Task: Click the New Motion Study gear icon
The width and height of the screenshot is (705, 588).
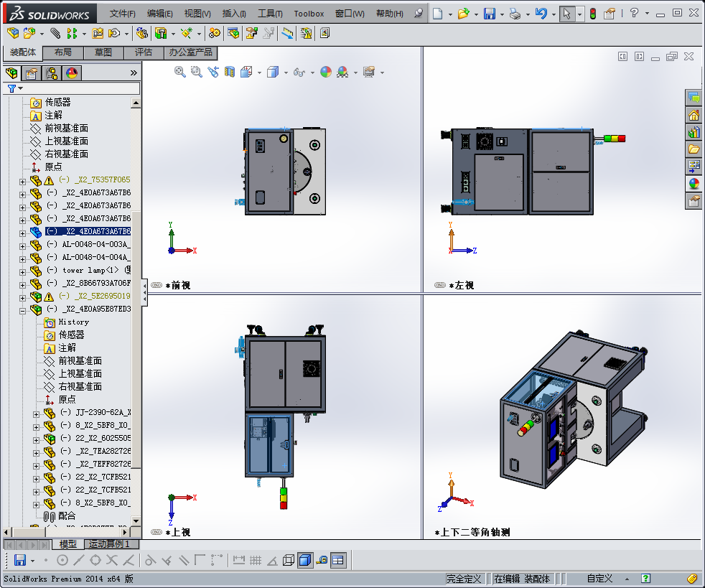Action: [215, 33]
